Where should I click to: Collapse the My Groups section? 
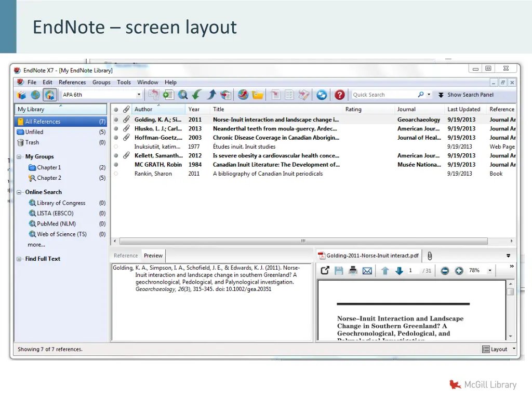19,157
